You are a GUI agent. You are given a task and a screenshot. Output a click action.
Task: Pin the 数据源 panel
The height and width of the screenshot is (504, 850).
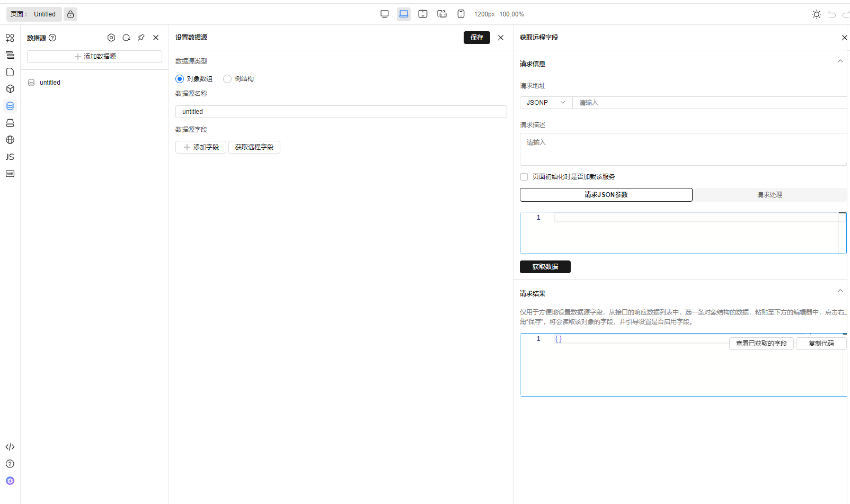[141, 38]
